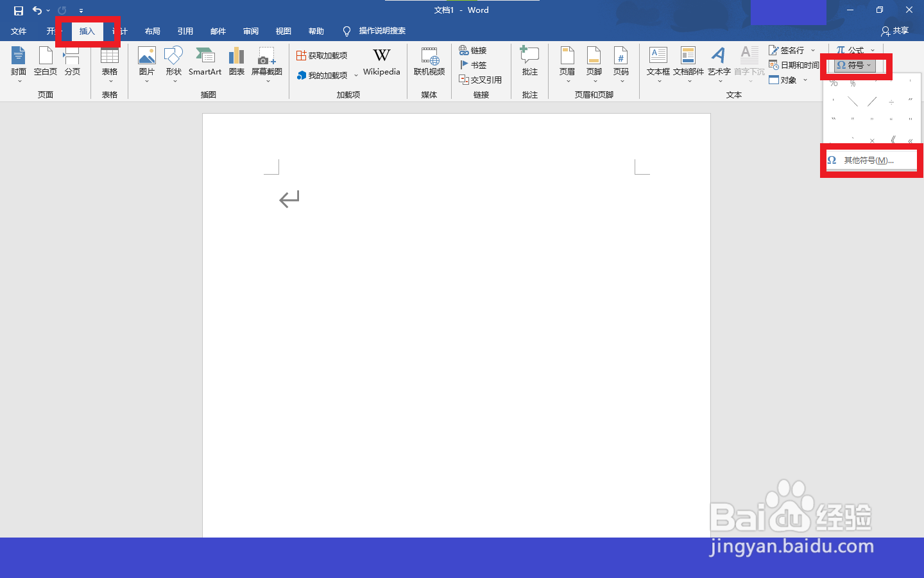Insert date and time (日期和时间)
The height and width of the screenshot is (578, 924).
click(x=794, y=65)
